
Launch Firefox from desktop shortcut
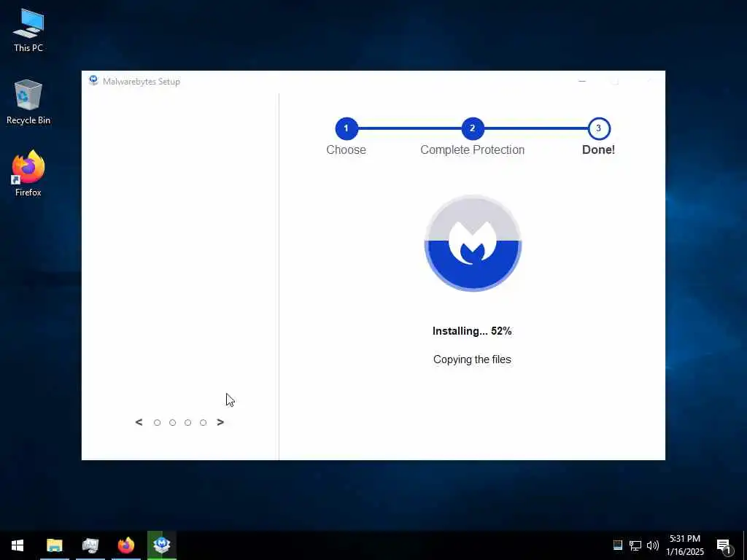(x=28, y=174)
